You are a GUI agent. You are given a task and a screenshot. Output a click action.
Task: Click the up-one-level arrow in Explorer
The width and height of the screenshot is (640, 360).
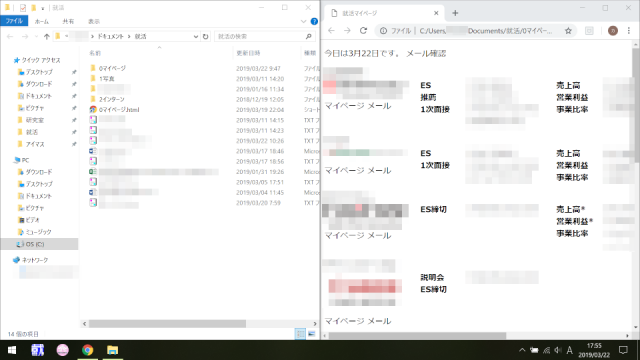pos(47,36)
